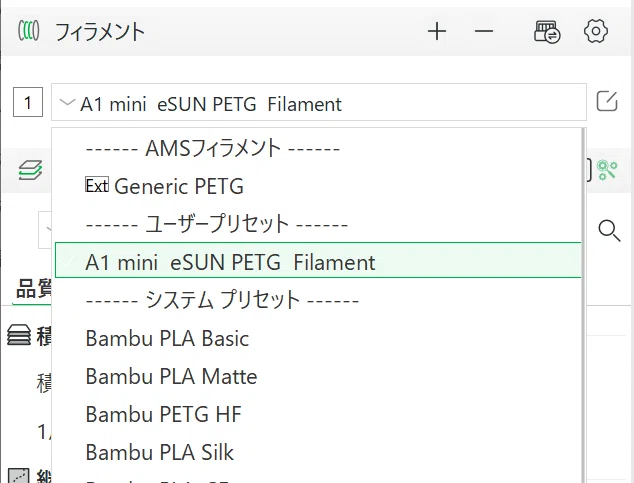The height and width of the screenshot is (483, 634).
Task: Choose A1 mini eSUN PETG Filament preset
Action: tap(318, 260)
